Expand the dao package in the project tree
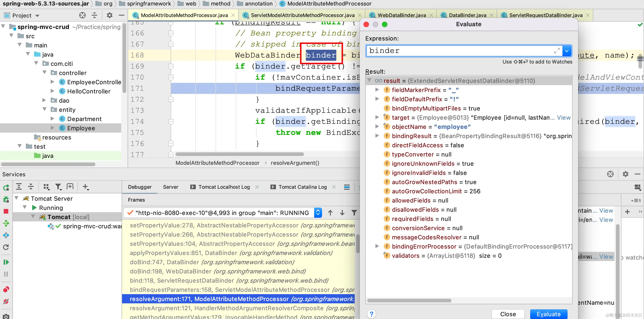The height and width of the screenshot is (319, 644). [x=44, y=100]
